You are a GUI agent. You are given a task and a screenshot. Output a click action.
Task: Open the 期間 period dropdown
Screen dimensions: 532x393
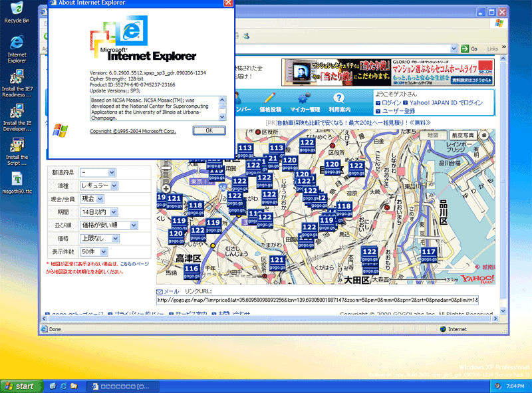[98, 212]
